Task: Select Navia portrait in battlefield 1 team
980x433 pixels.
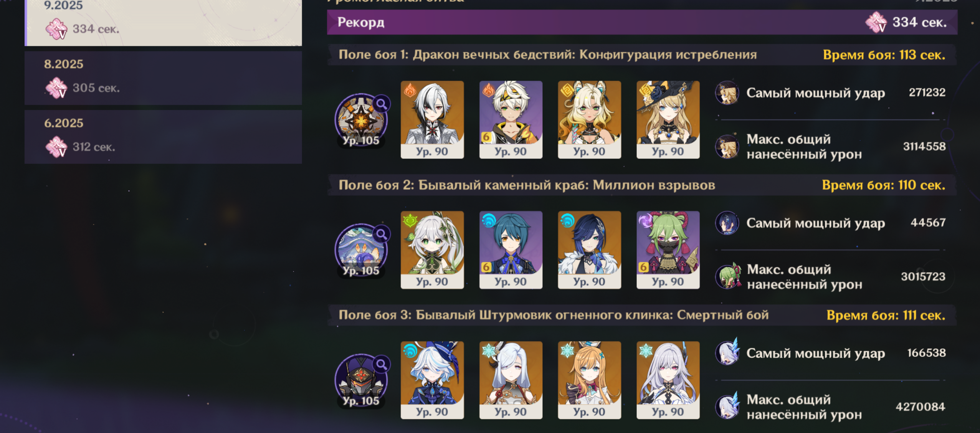Action: pyautogui.click(x=668, y=119)
